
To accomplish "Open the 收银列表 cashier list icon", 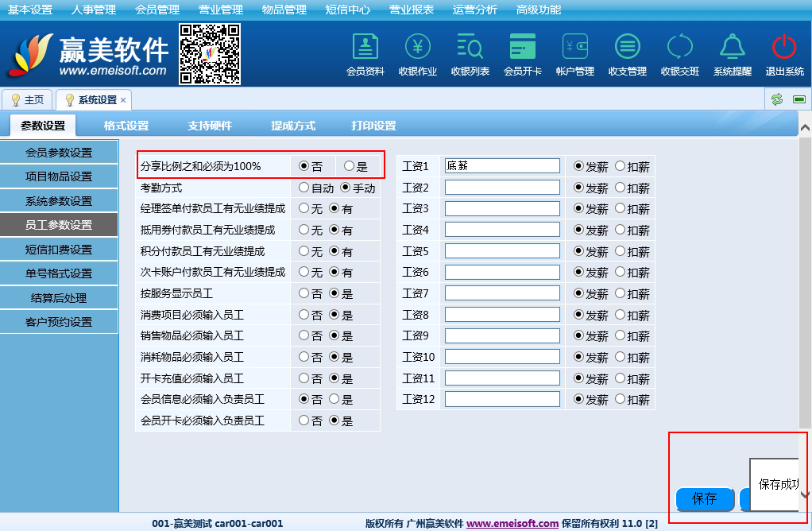I will point(470,55).
